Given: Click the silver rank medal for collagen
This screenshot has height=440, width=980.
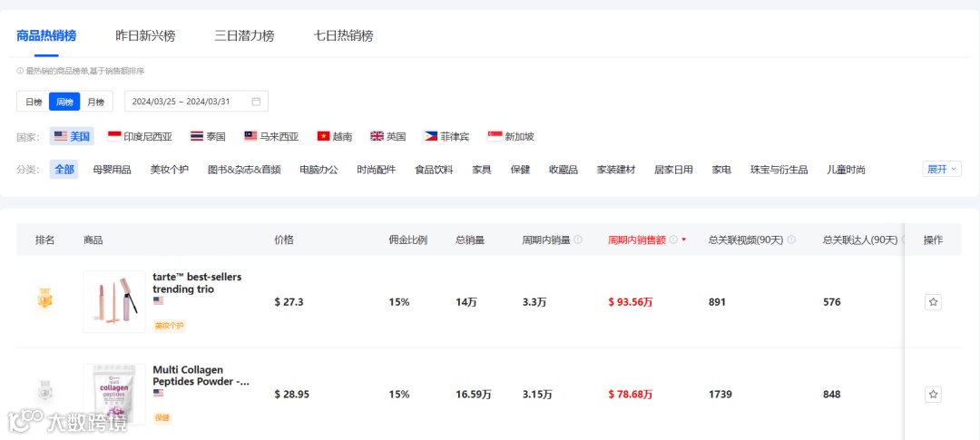Looking at the screenshot, I should pos(44,391).
